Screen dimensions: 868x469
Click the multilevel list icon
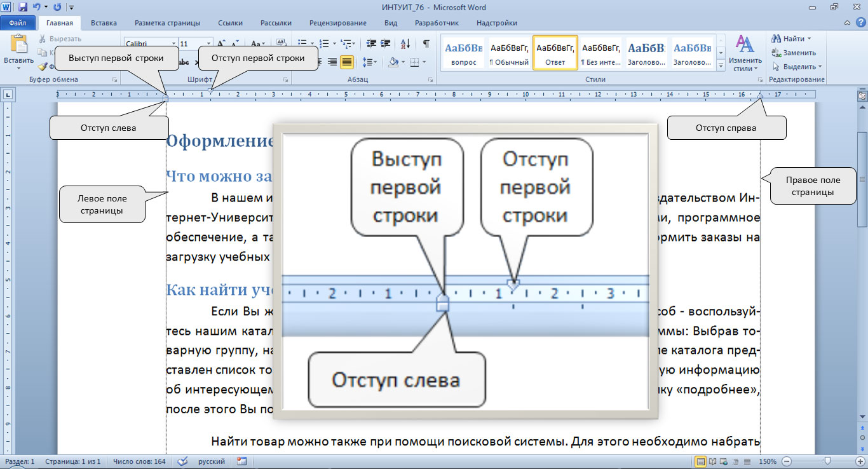pos(345,44)
